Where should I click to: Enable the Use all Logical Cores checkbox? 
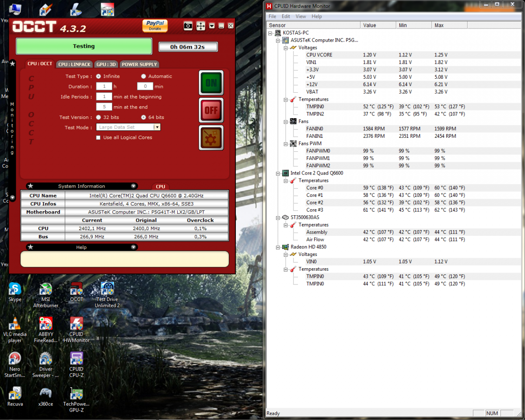98,137
